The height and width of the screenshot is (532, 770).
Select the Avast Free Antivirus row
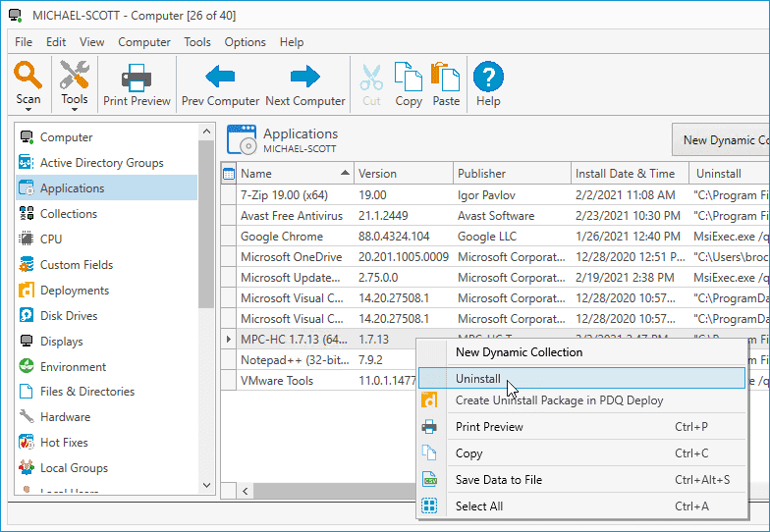click(x=495, y=216)
